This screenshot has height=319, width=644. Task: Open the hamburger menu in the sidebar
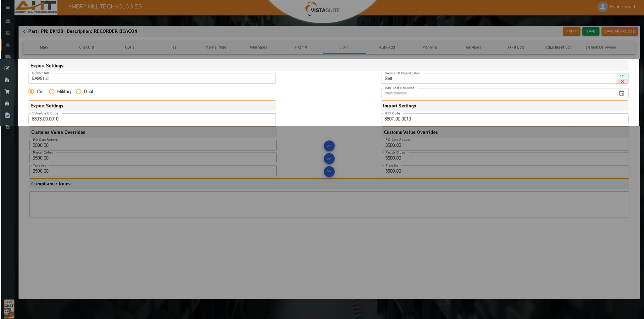click(x=8, y=7)
